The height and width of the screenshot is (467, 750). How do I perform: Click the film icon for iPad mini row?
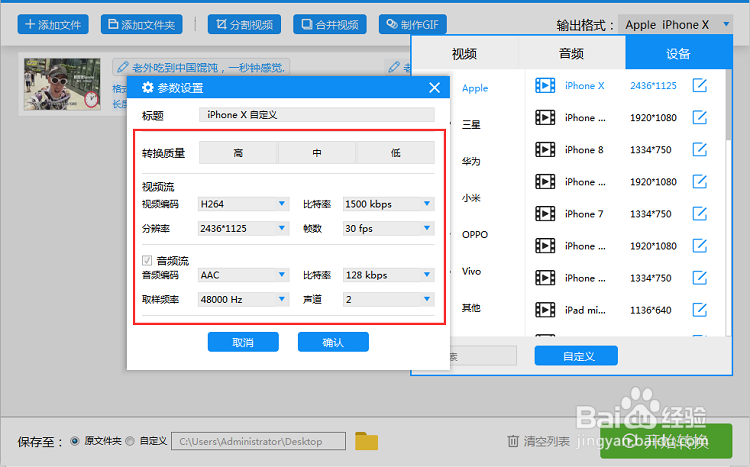coord(545,310)
